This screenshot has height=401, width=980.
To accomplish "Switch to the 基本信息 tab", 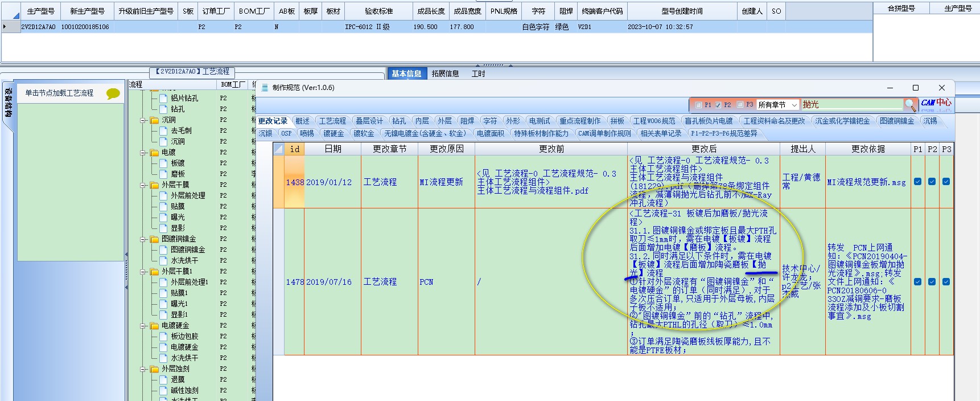I will [x=406, y=73].
